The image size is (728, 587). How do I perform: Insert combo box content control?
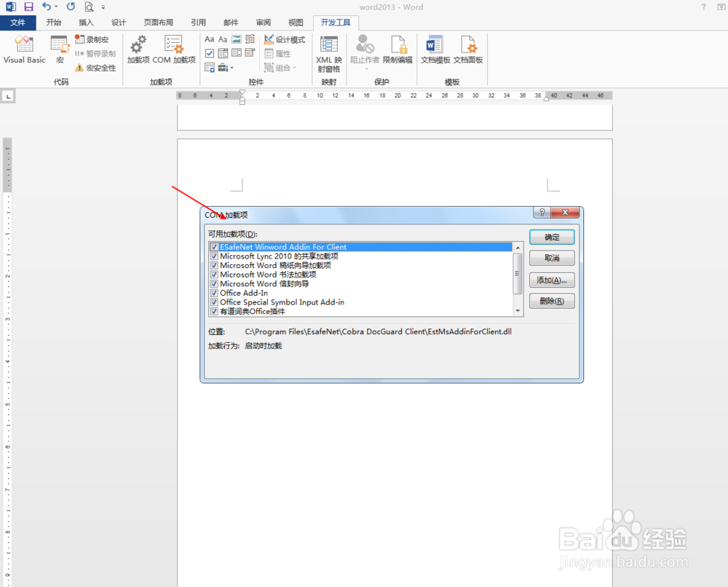(x=223, y=53)
